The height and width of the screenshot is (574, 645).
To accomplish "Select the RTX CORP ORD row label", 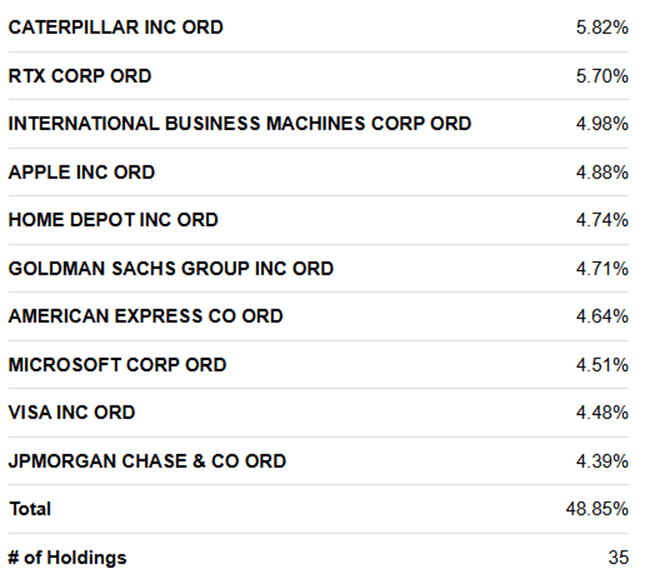I will coord(80,76).
